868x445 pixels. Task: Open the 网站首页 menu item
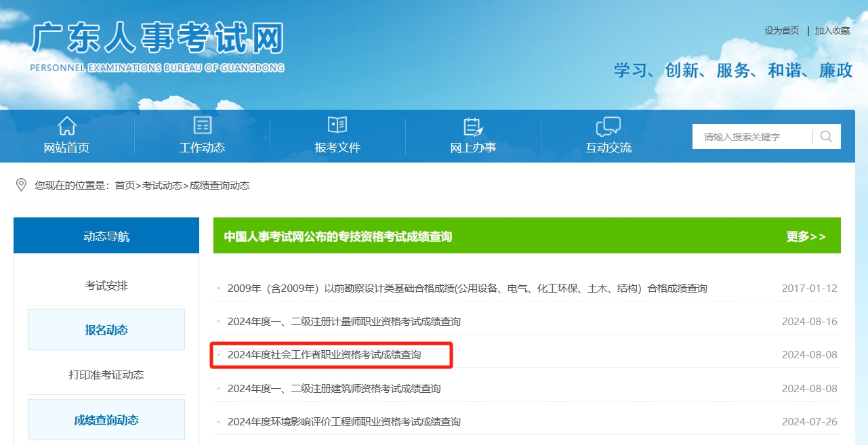coord(66,148)
